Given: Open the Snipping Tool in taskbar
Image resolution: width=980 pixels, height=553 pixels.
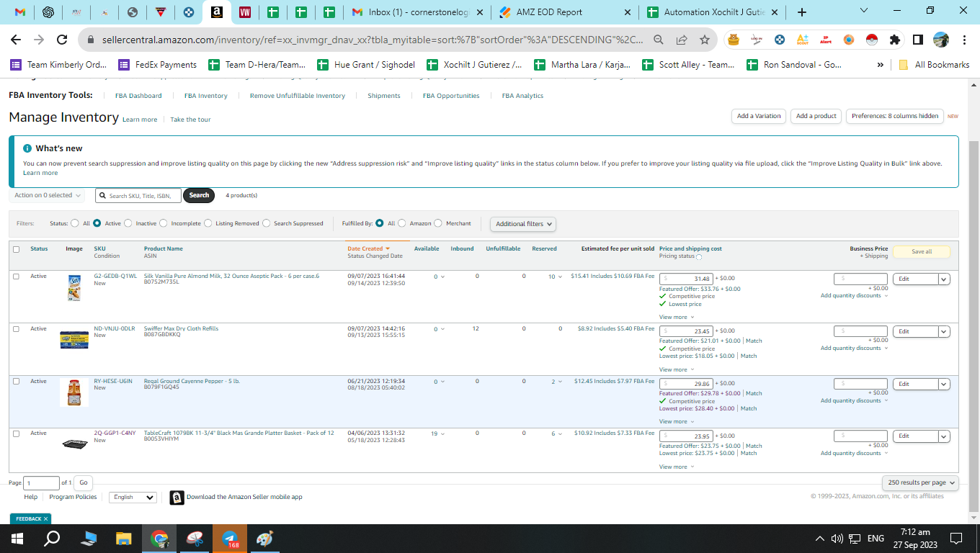Looking at the screenshot, I should (x=195, y=539).
